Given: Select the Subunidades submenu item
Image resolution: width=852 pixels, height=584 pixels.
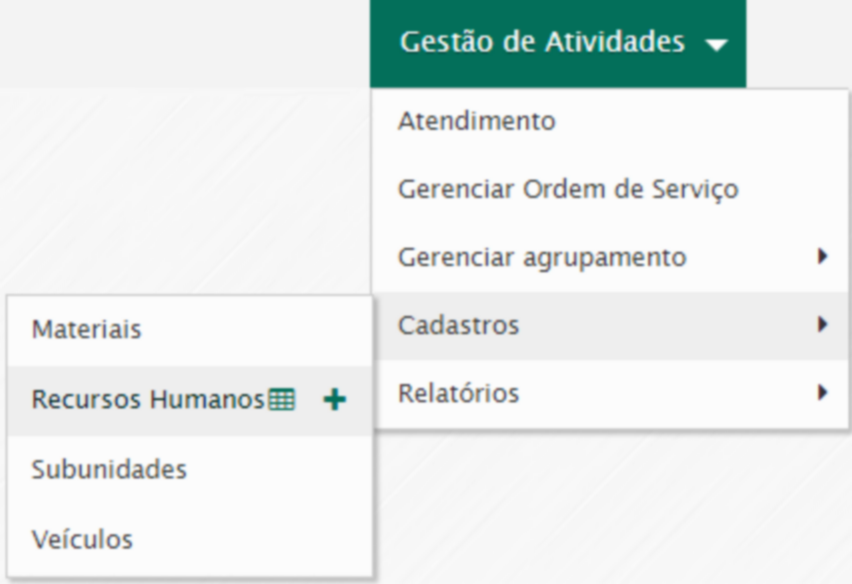Looking at the screenshot, I should pyautogui.click(x=109, y=469).
